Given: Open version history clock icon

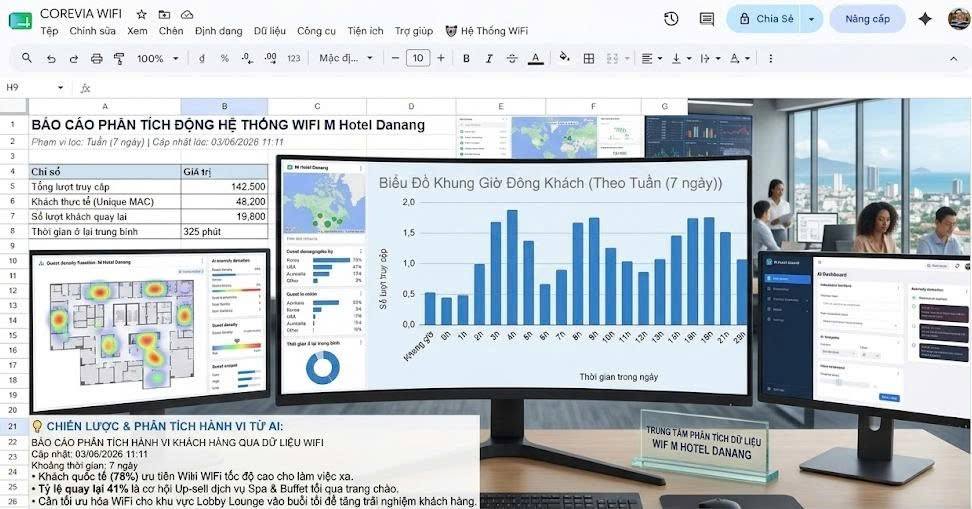Looking at the screenshot, I should [x=671, y=19].
